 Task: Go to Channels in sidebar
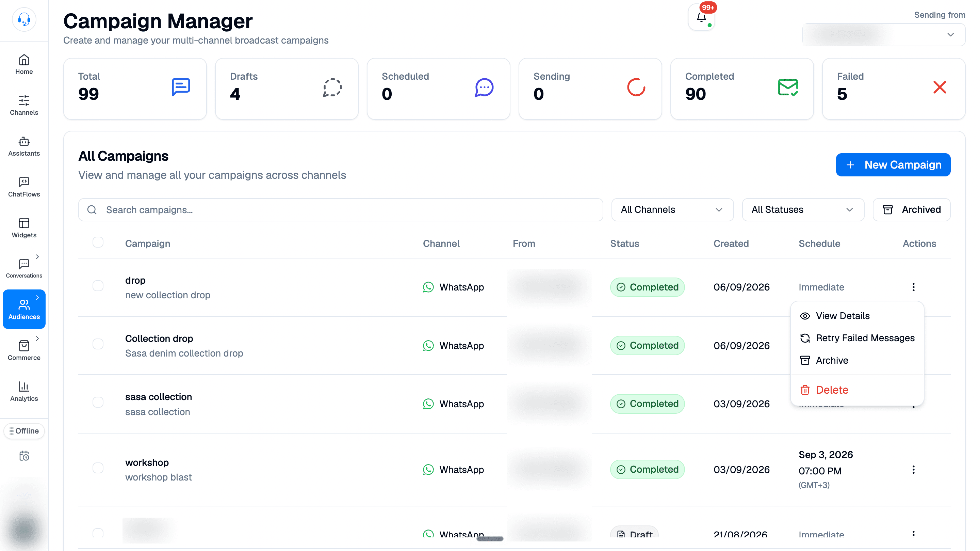click(24, 105)
